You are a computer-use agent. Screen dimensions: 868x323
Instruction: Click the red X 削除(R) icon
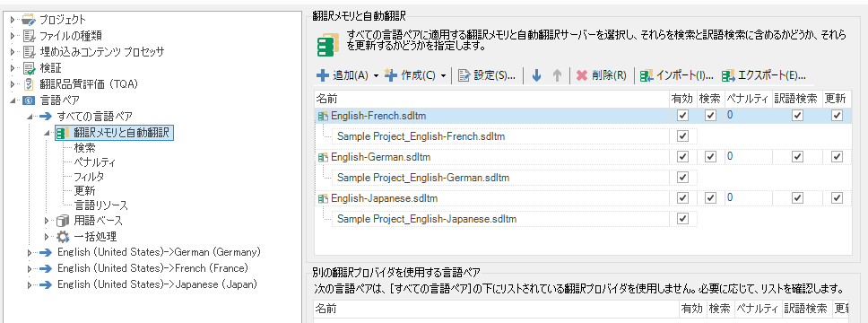[581, 75]
